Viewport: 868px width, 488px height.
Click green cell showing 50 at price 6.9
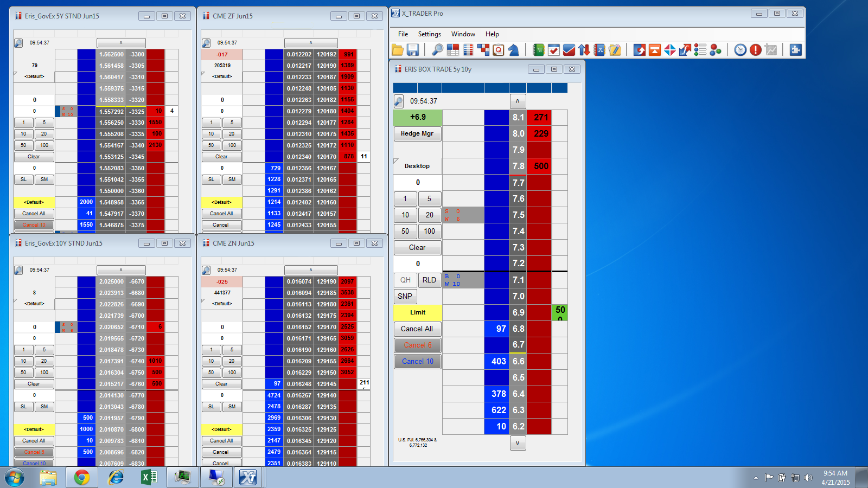coord(560,313)
